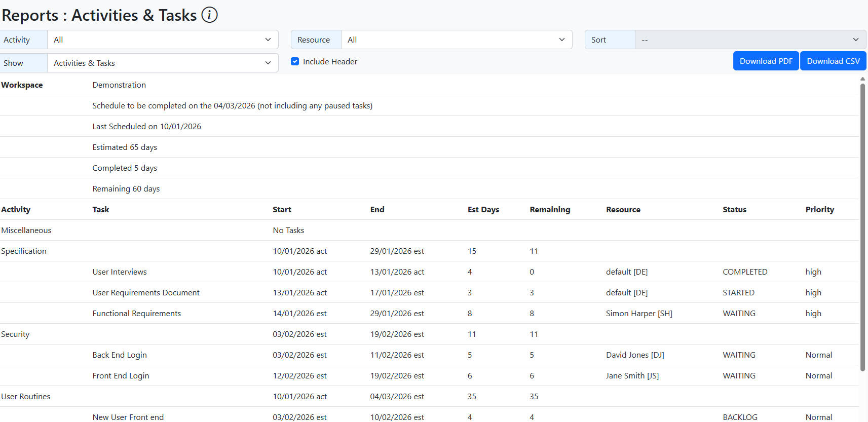Open the Activity filter dropdown

162,40
